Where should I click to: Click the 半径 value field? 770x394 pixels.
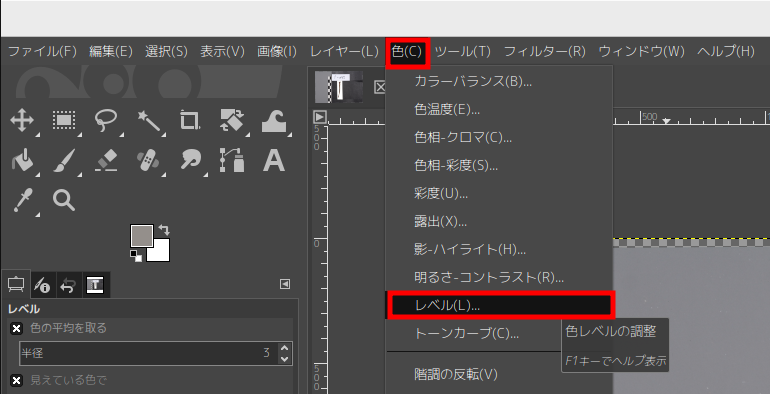147,353
